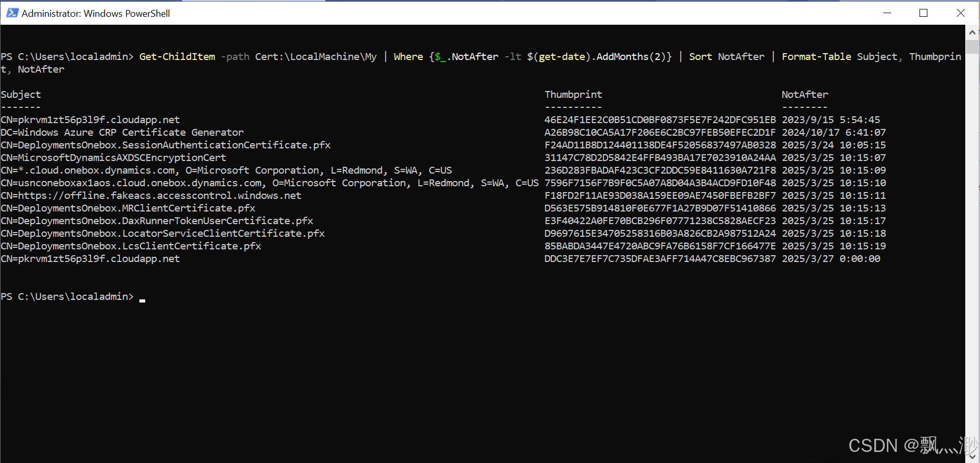Viewport: 980px width, 463px height.
Task: Click the 2023/9/15 5:54:45 expiry date
Action: point(831,120)
